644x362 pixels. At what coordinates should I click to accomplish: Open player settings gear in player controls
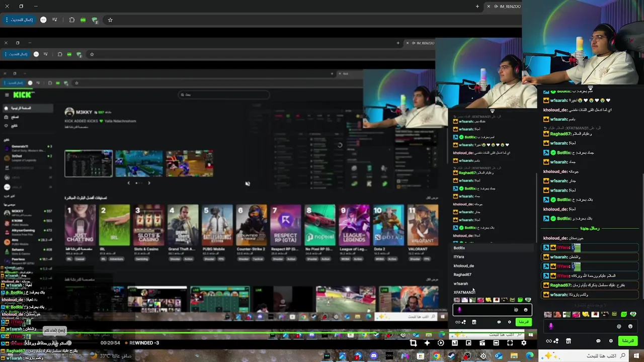524,343
